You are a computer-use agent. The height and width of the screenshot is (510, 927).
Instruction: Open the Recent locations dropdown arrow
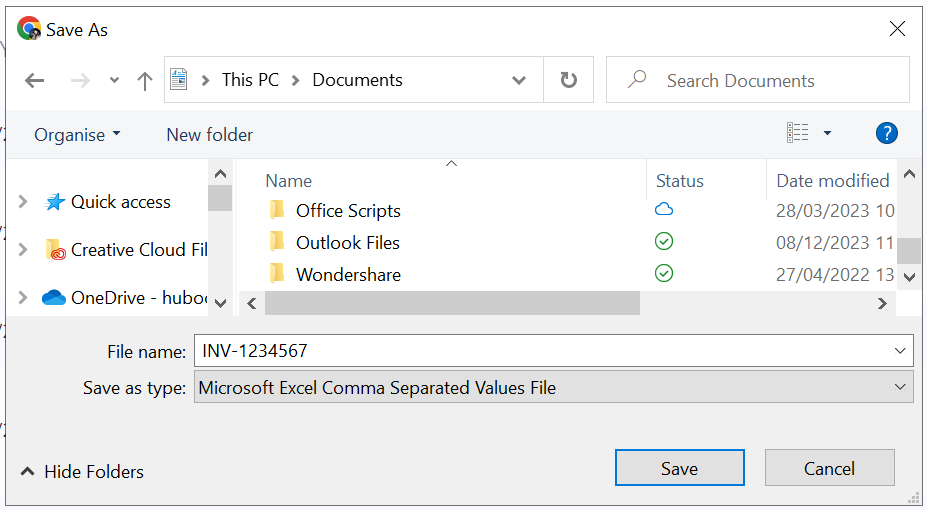114,81
